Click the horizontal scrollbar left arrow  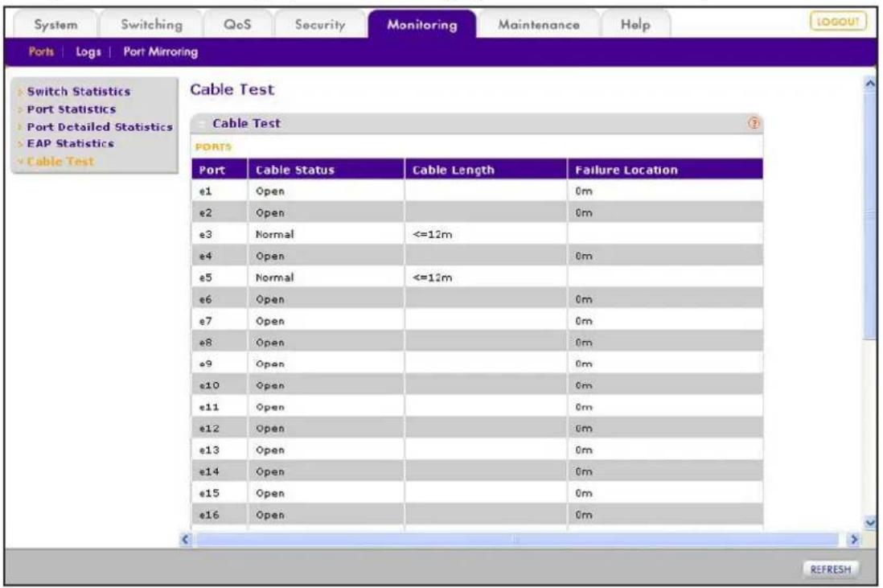click(x=186, y=540)
